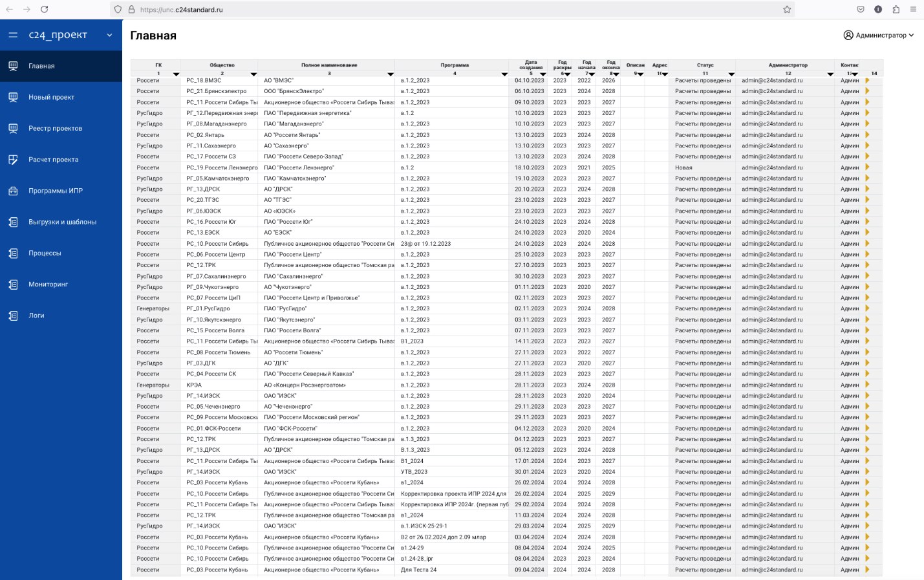Screen dimensions: 924x580
Task: Open the ГК column filter arrow
Action: point(176,74)
